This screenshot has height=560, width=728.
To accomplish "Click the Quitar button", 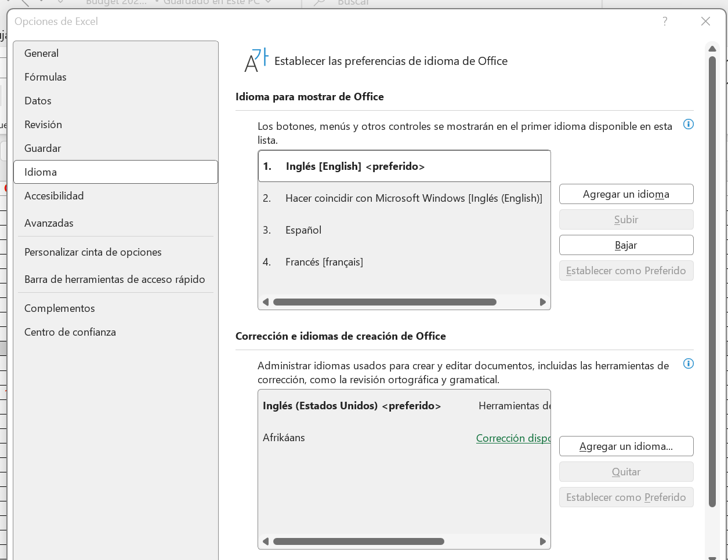I will 626,472.
